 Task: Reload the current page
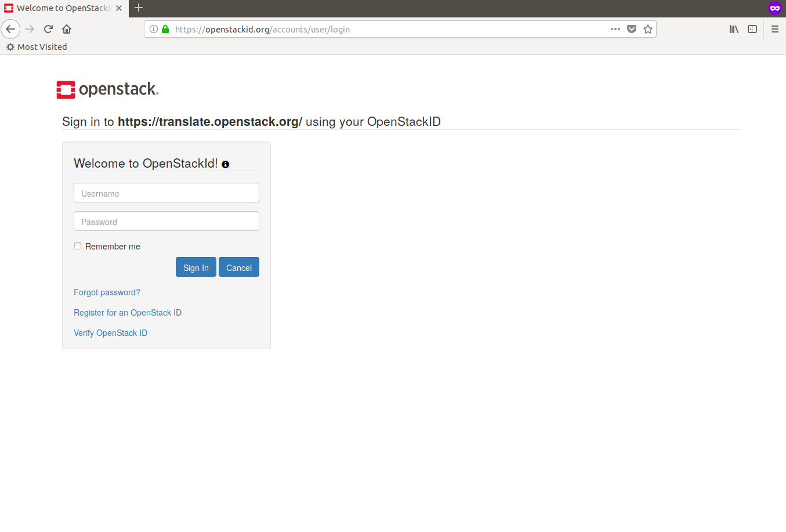(x=49, y=29)
